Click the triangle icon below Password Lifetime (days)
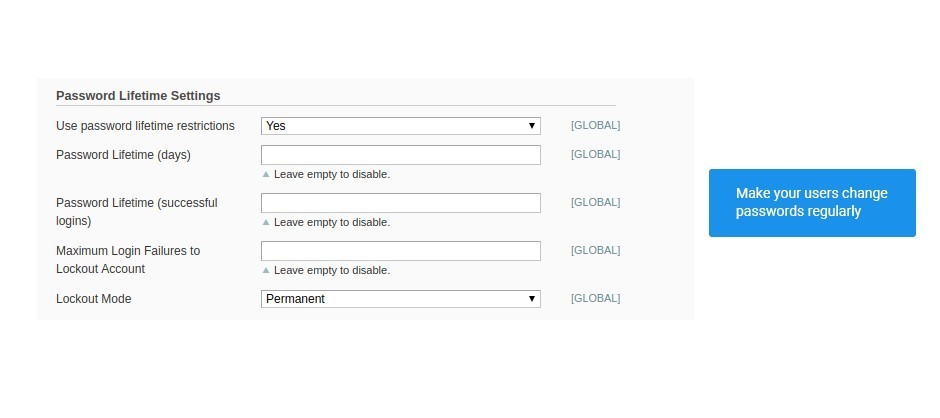 tap(266, 175)
